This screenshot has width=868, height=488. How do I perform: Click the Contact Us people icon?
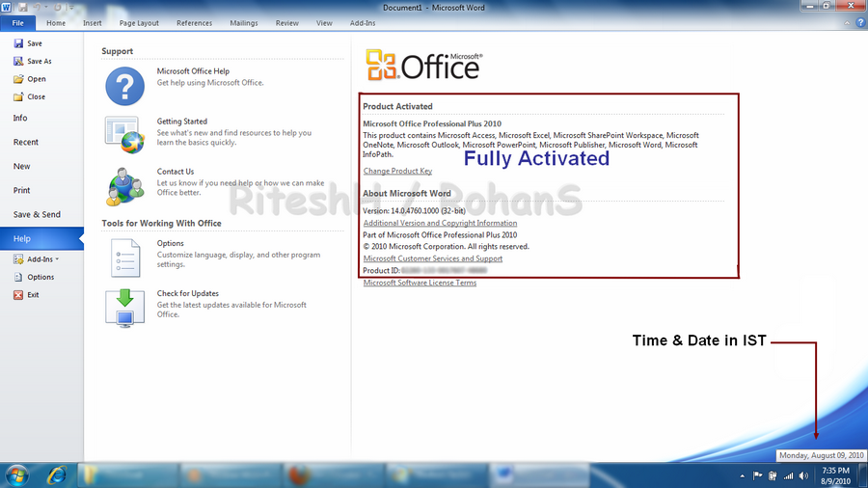pyautogui.click(x=125, y=186)
